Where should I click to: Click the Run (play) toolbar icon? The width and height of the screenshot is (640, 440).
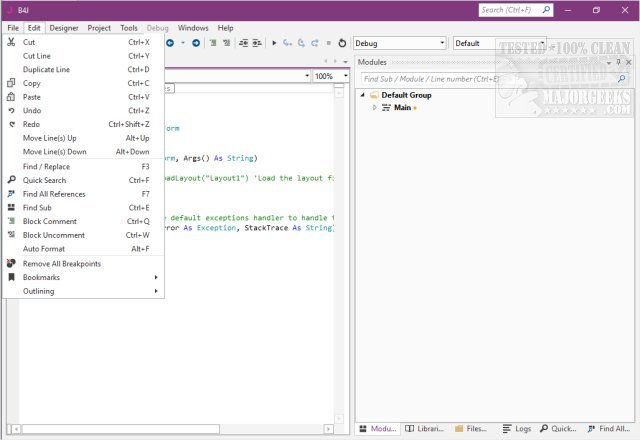(x=275, y=44)
